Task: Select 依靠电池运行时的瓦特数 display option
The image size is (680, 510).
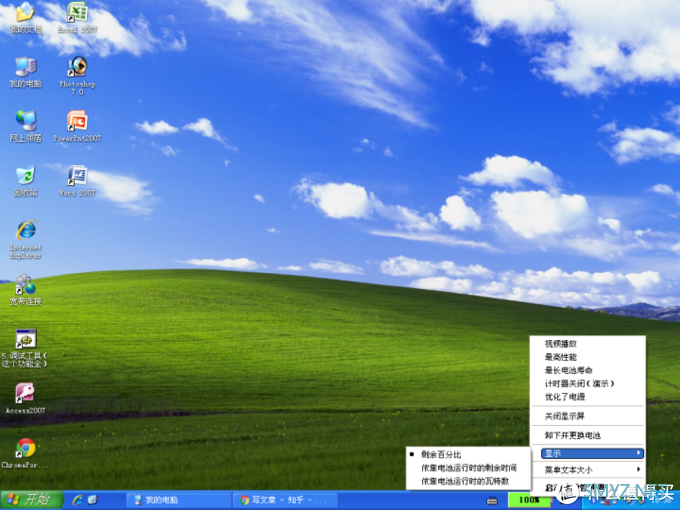Action: pos(468,481)
